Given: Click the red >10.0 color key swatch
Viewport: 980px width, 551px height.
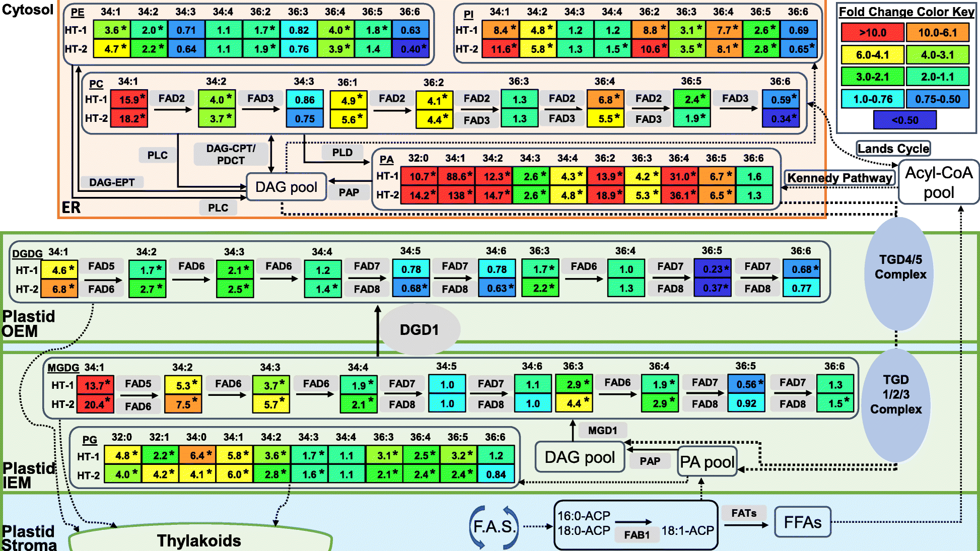Looking at the screenshot, I should coord(872,33).
